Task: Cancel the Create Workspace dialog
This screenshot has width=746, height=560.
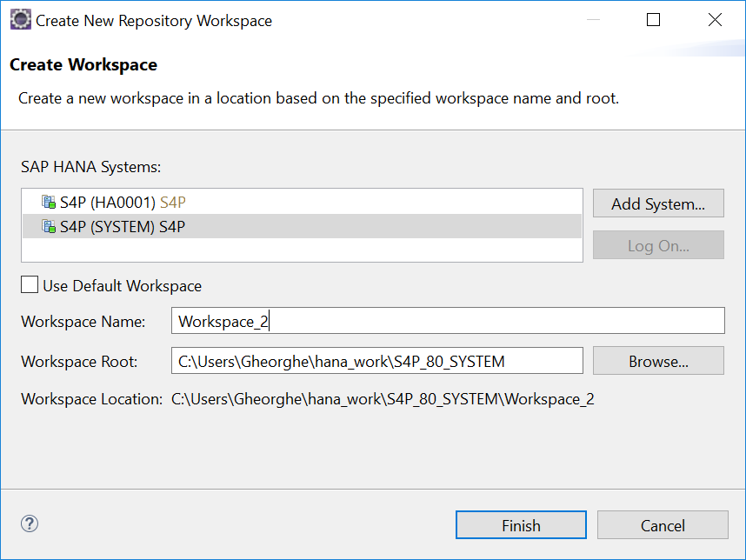Action: [663, 525]
